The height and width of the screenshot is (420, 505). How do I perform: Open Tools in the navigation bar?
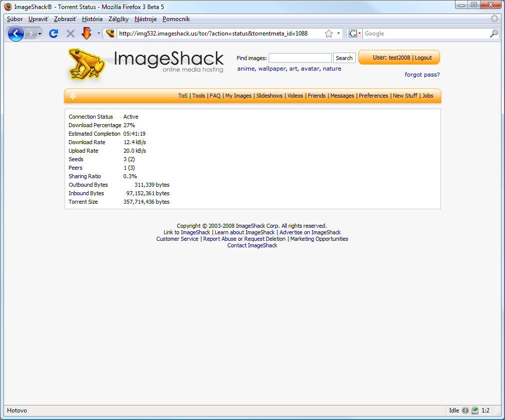pyautogui.click(x=199, y=96)
